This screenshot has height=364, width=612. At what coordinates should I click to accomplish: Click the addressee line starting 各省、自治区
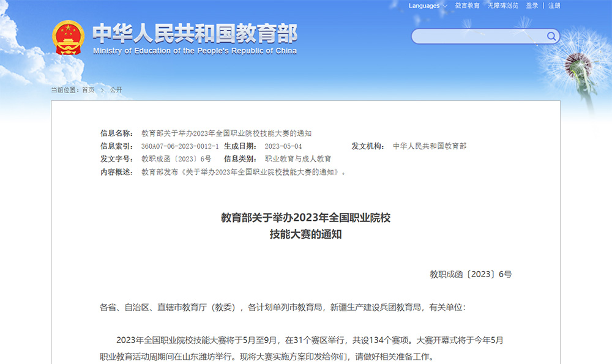coord(283,308)
